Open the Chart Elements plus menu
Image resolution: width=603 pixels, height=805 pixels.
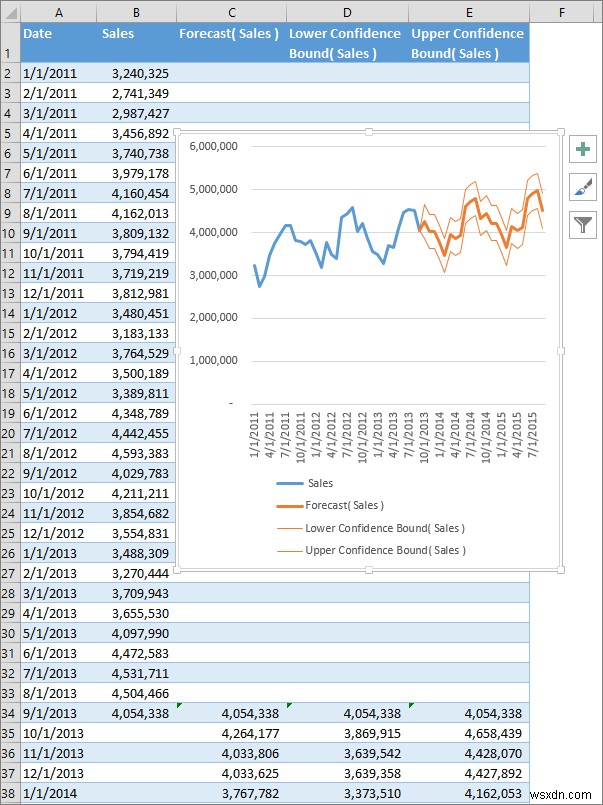tap(583, 150)
